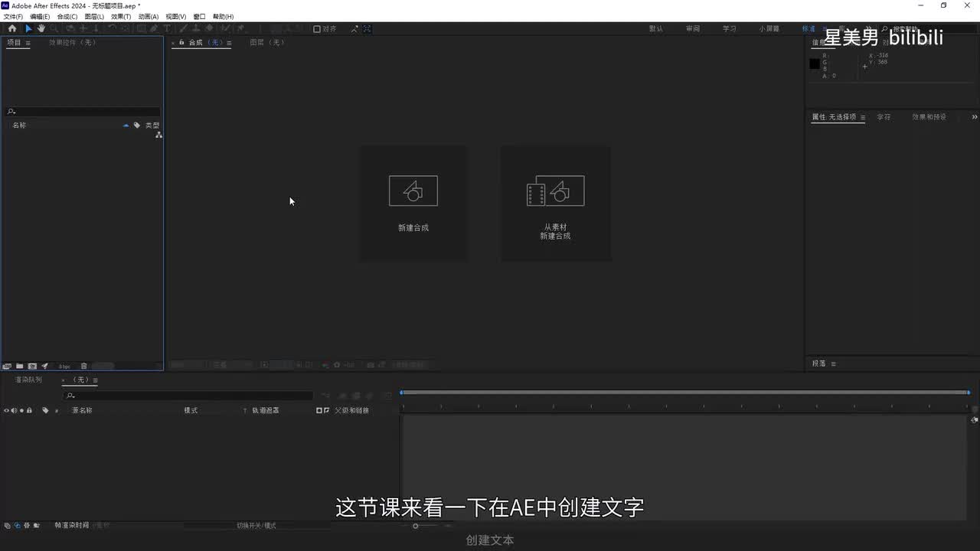
Task: Switch to the 效果控件 tab
Action: tap(73, 43)
